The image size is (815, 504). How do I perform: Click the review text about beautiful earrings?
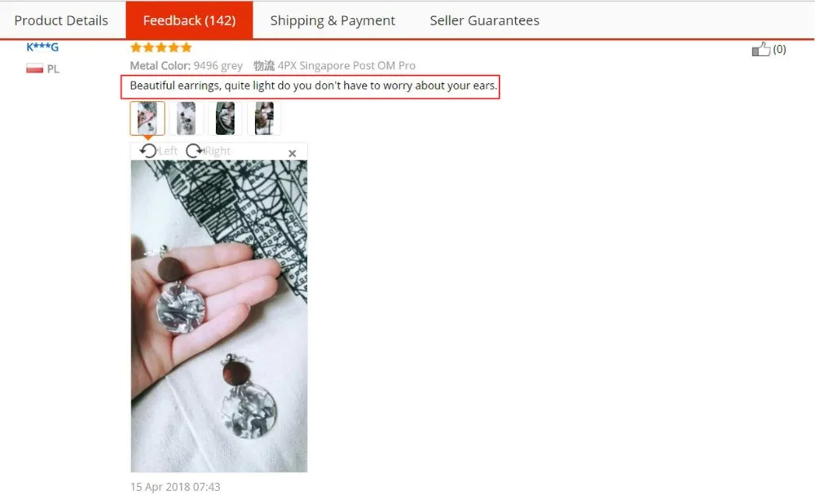314,85
